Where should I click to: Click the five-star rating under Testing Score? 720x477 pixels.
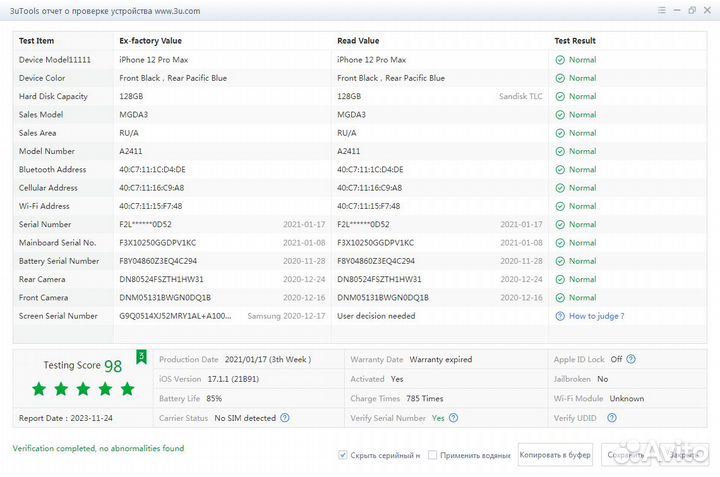83,388
